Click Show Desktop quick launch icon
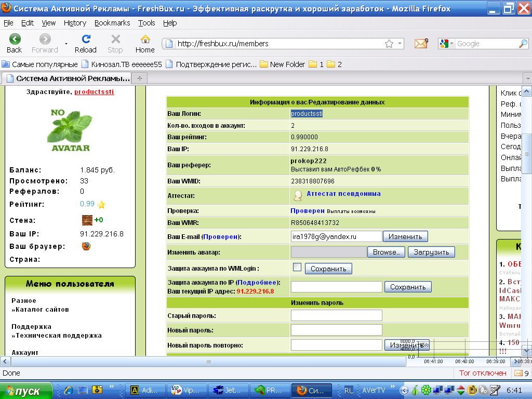532x399 pixels. point(83,390)
